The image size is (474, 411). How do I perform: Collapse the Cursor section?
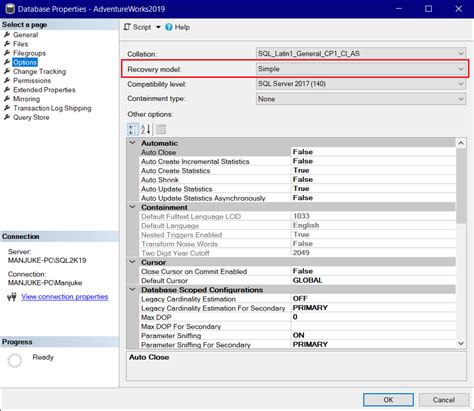[x=133, y=262]
